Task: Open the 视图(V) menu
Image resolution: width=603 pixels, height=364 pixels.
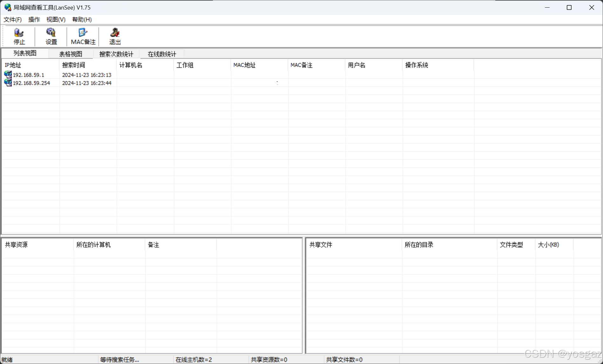Action: pyautogui.click(x=56, y=19)
